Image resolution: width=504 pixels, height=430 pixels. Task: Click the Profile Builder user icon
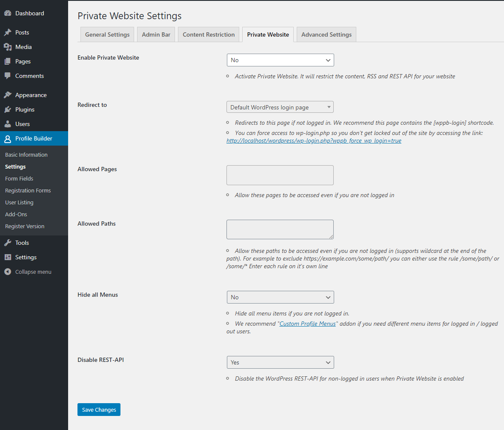click(x=8, y=138)
